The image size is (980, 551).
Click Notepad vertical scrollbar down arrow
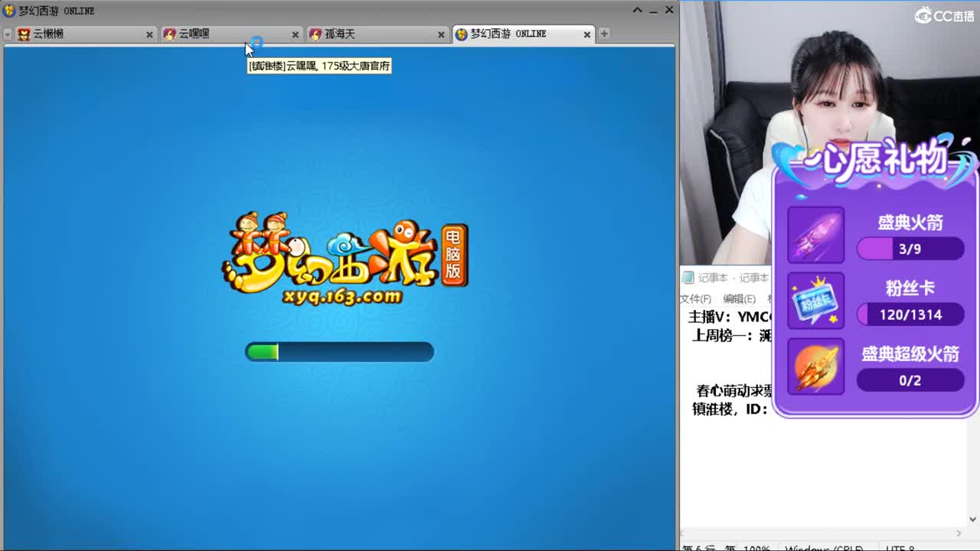(973, 519)
